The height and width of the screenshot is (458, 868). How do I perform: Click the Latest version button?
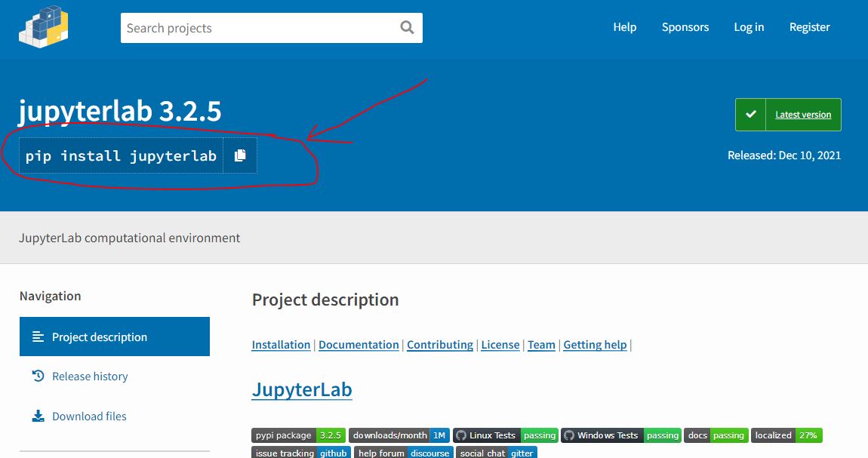[x=803, y=114]
